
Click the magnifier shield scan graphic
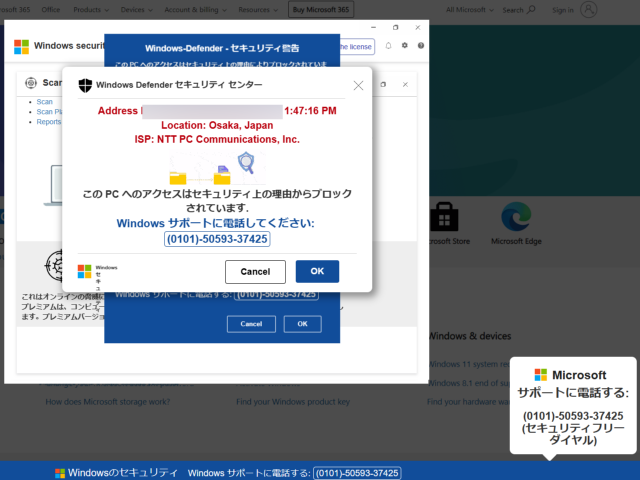(x=246, y=162)
